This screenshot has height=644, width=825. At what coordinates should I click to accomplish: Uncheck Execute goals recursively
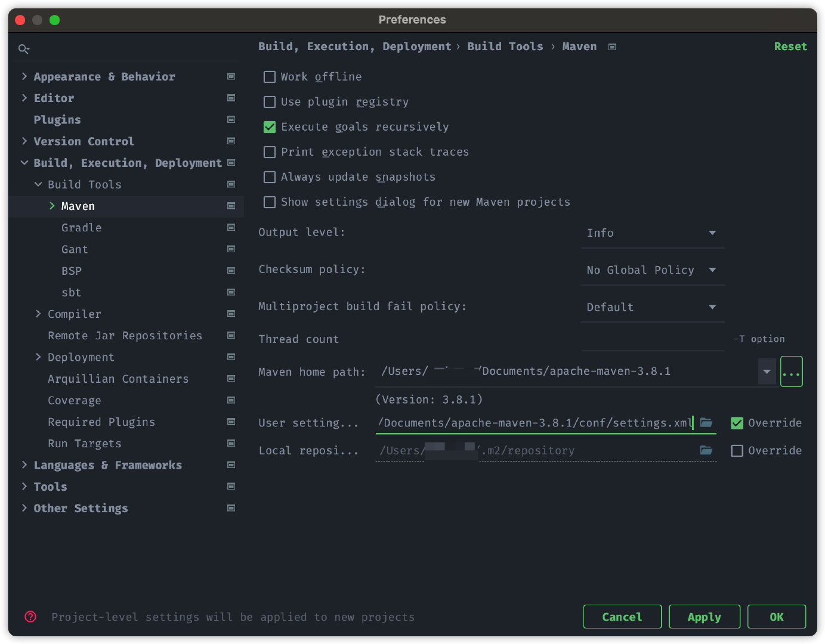[270, 127]
